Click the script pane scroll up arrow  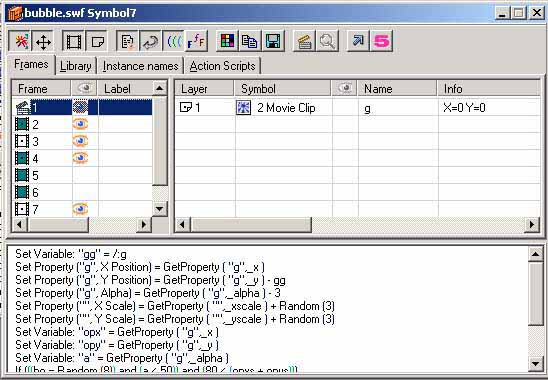coord(535,254)
